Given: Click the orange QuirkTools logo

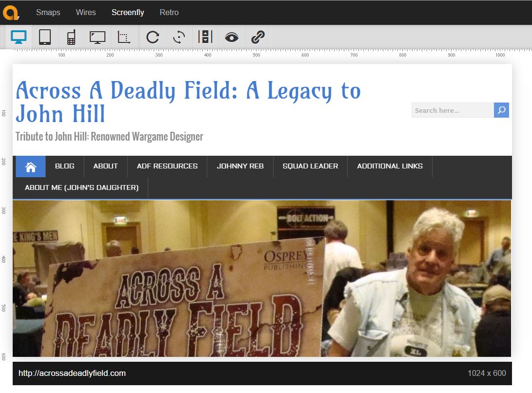Looking at the screenshot, I should [x=11, y=13].
